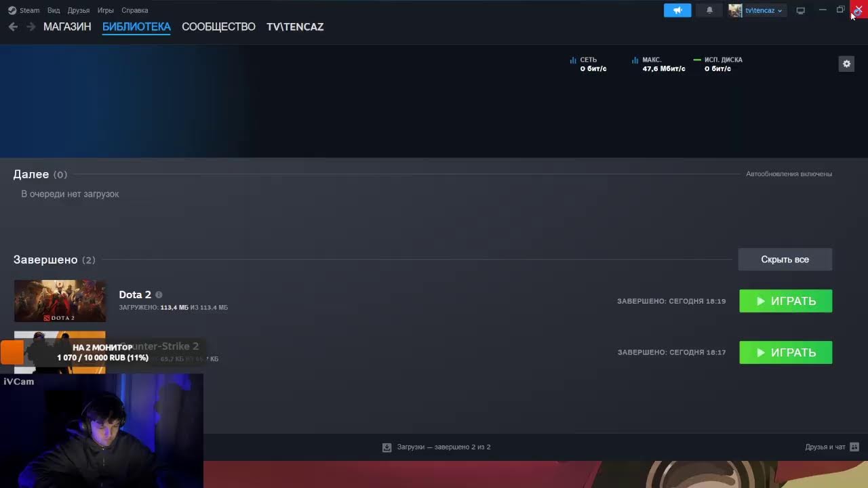The width and height of the screenshot is (868, 488).
Task: Open the announcements megaphone button
Action: pyautogui.click(x=677, y=10)
